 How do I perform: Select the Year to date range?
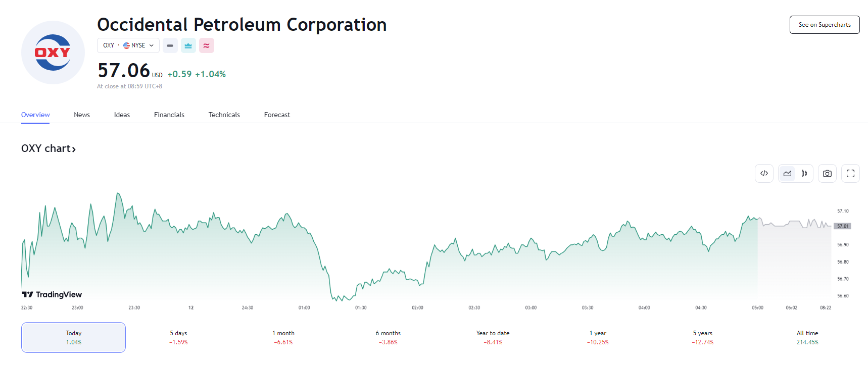(x=493, y=337)
